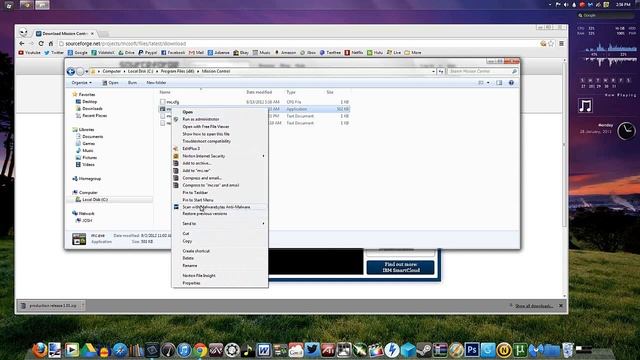The height and width of the screenshot is (360, 640).
Task: Open Google Drive dock icon
Action: click(x=88, y=350)
